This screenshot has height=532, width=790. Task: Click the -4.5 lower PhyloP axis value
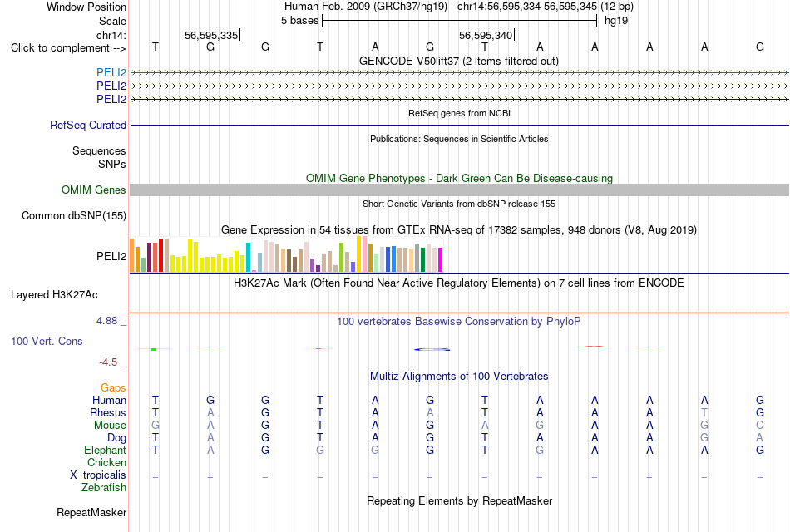(x=108, y=362)
